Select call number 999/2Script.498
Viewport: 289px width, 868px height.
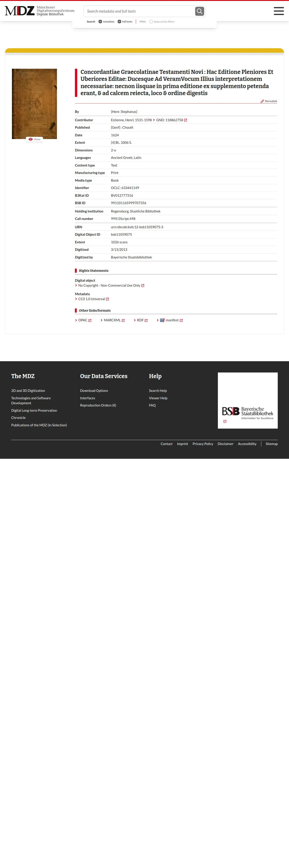[x=123, y=219]
